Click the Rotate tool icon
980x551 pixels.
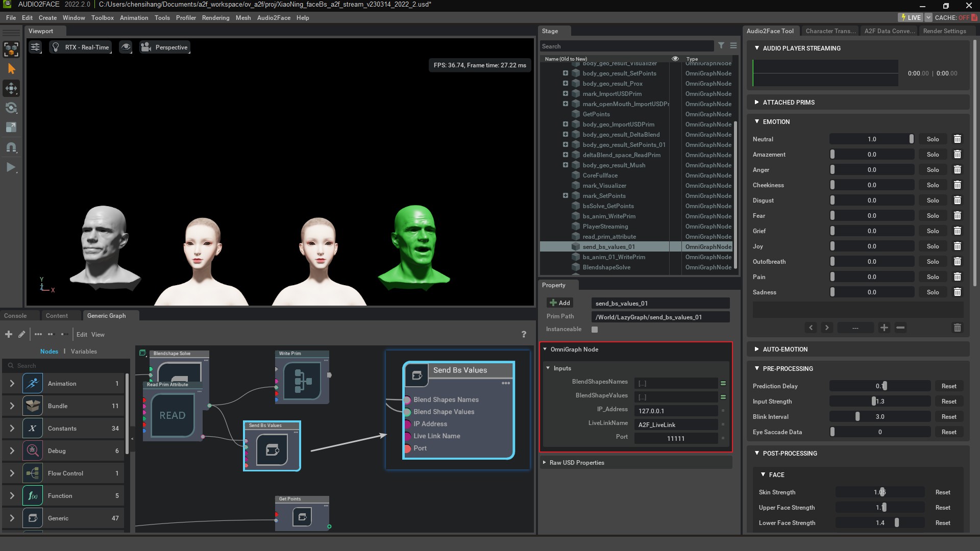point(11,108)
